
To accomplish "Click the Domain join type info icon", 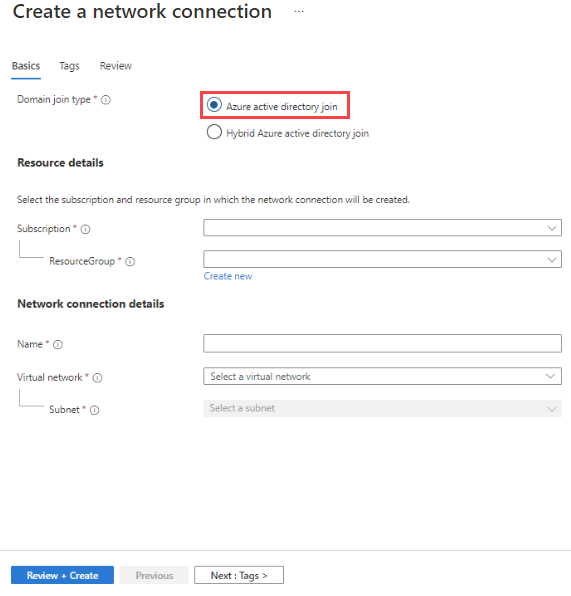I will [106, 100].
